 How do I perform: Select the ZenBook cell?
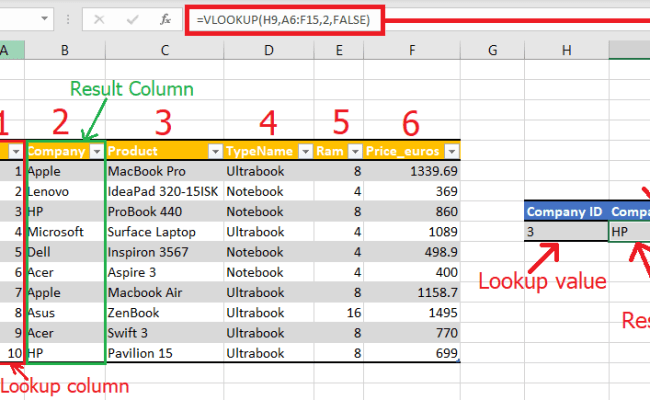(x=165, y=313)
